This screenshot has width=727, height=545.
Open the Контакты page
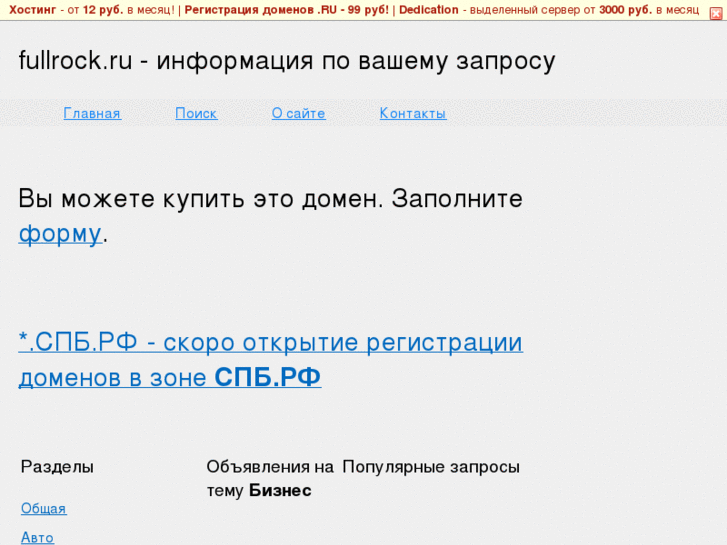[x=413, y=113]
